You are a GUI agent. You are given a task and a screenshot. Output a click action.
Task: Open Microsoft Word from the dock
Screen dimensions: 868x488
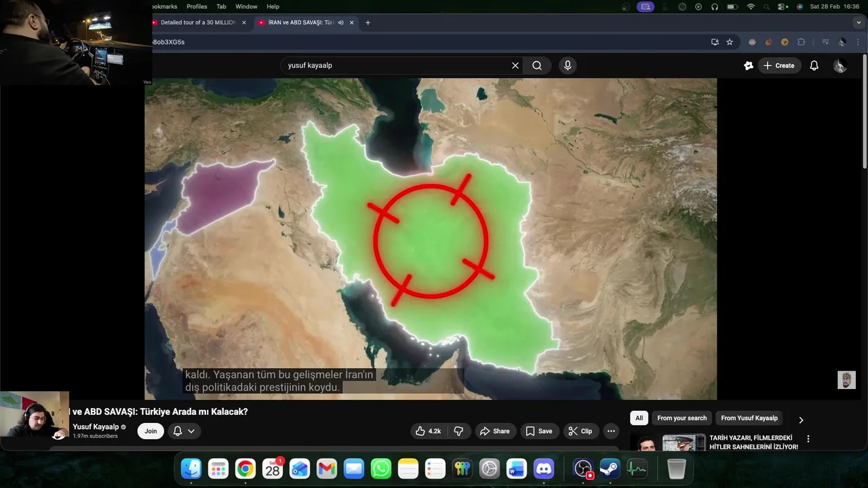pyautogui.click(x=517, y=468)
